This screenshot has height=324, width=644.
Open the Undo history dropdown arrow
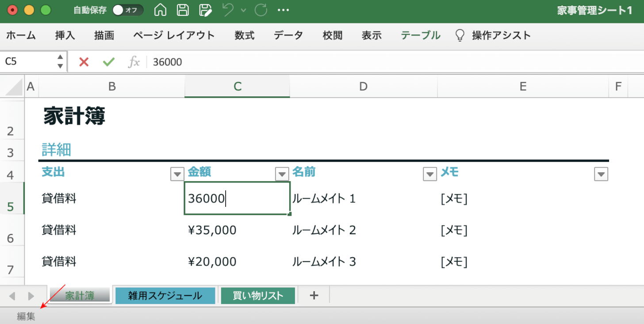point(243,10)
